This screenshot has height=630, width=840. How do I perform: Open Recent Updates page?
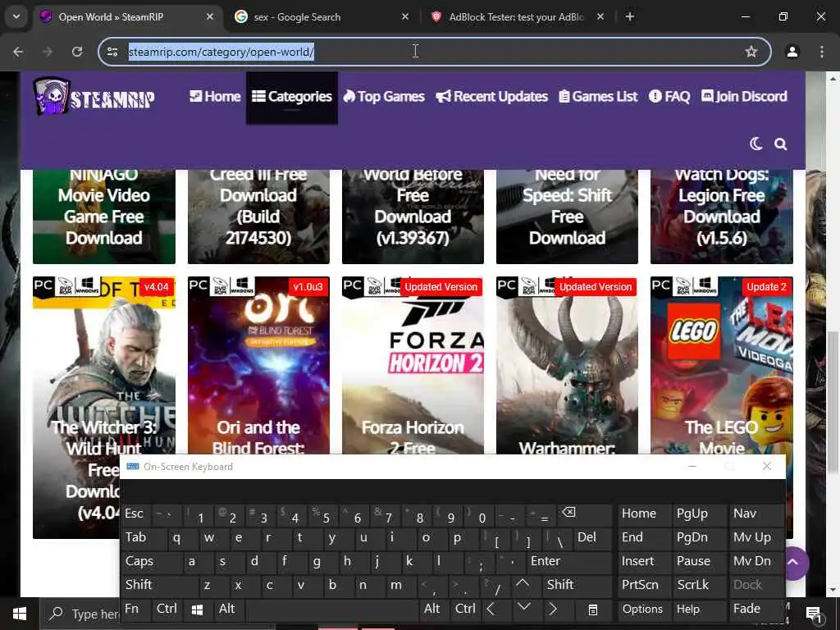(492, 97)
